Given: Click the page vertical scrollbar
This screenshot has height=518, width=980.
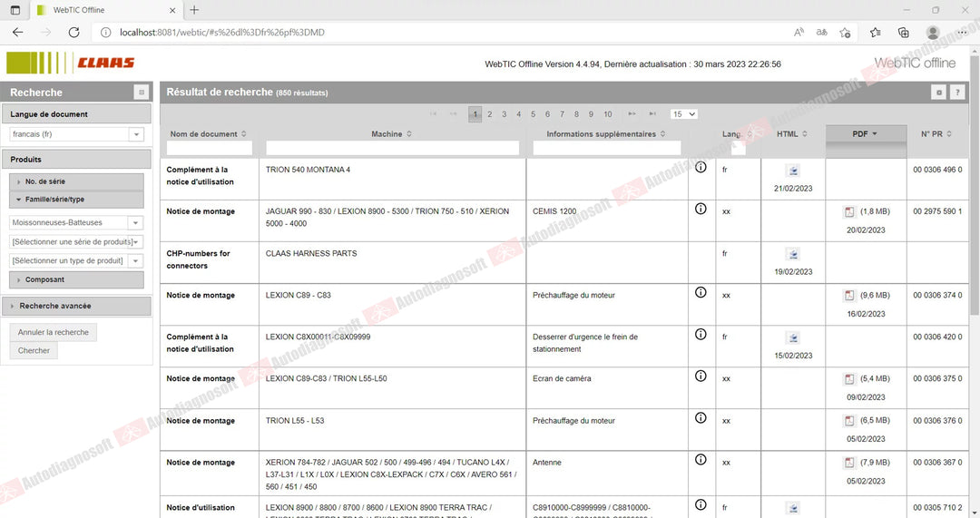Looking at the screenshot, I should click(975, 188).
